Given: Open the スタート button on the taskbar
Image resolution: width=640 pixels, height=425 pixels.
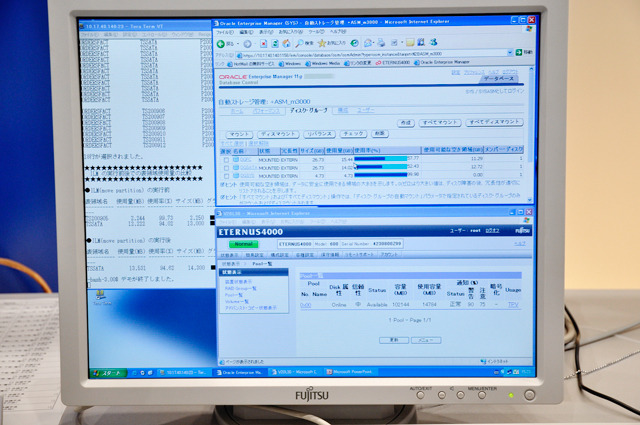Looking at the screenshot, I should click(x=107, y=373).
